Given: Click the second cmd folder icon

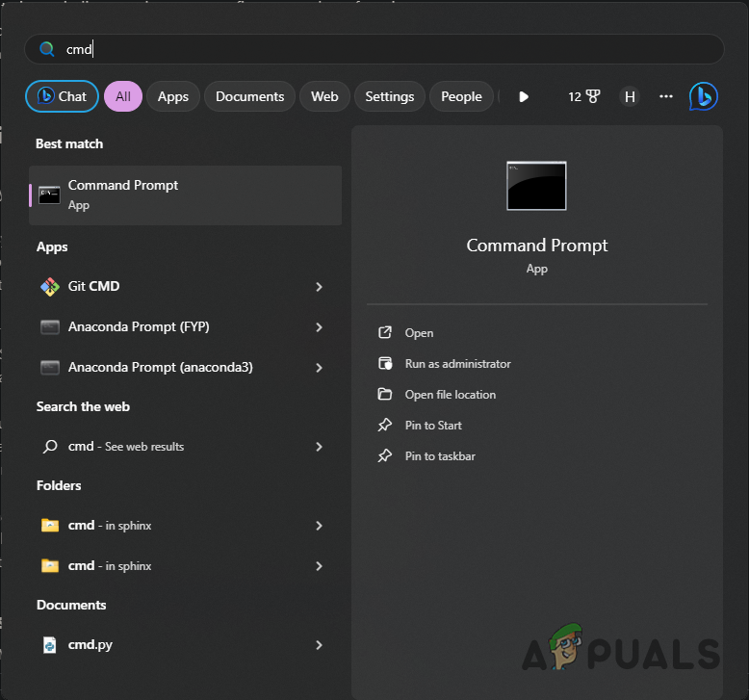Looking at the screenshot, I should 50,566.
